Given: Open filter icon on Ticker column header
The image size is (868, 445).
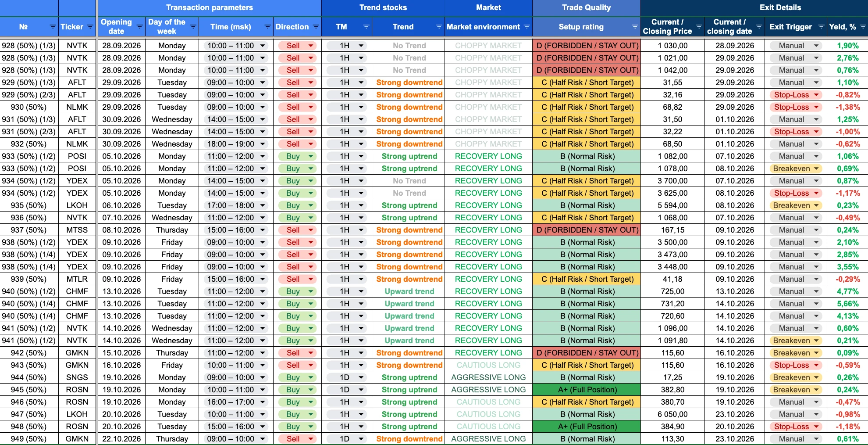Looking at the screenshot, I should (x=90, y=27).
